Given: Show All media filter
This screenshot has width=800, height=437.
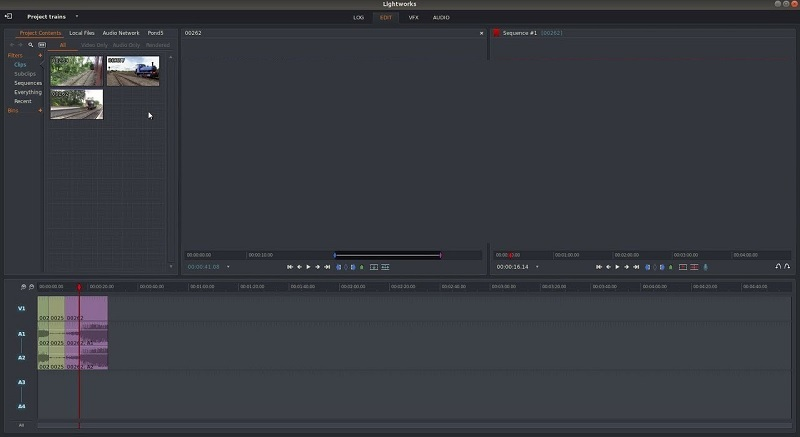Looking at the screenshot, I should coord(63,45).
